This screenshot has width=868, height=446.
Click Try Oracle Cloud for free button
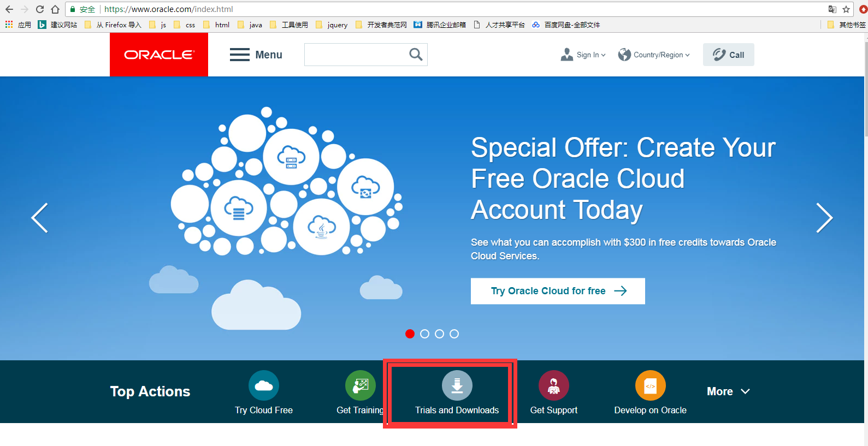point(558,291)
